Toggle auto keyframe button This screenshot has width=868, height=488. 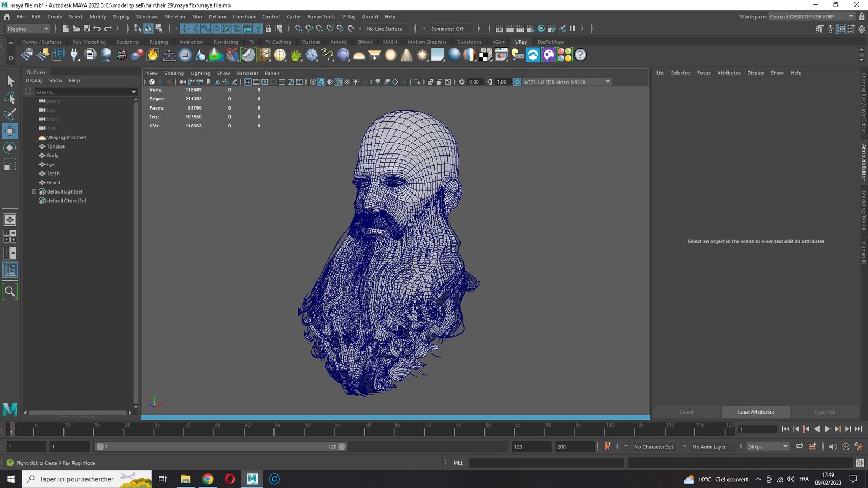pos(608,446)
